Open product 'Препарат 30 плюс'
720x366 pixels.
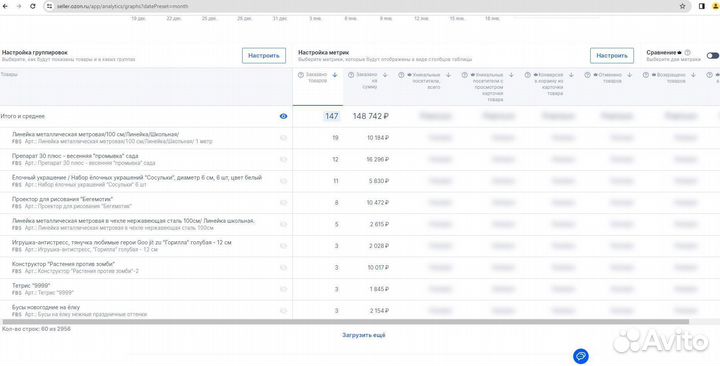tap(75, 156)
